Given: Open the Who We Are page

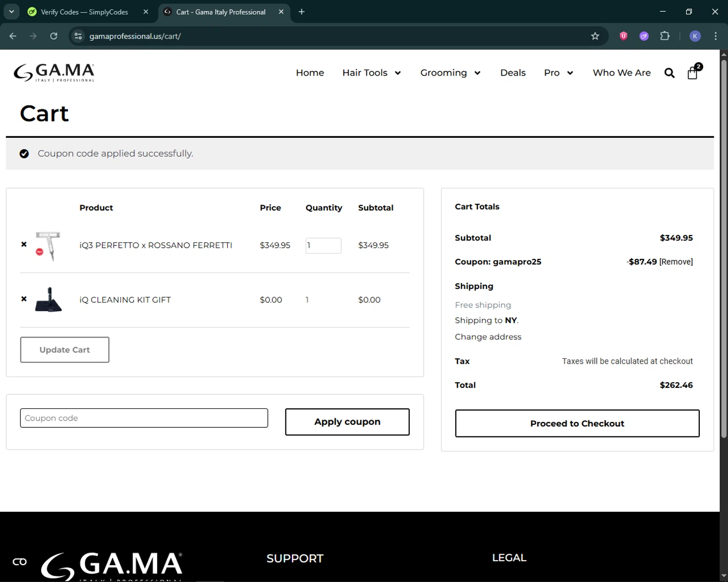Looking at the screenshot, I should [x=622, y=73].
